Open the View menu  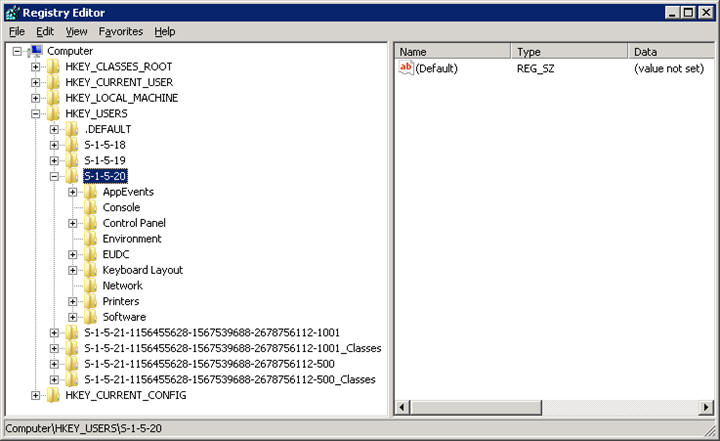click(x=76, y=31)
